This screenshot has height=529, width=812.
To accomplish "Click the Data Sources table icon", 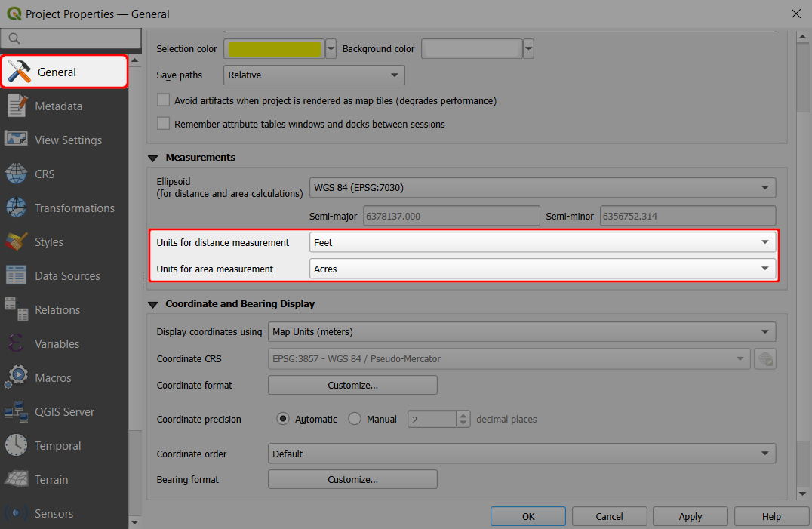I will pyautogui.click(x=16, y=275).
